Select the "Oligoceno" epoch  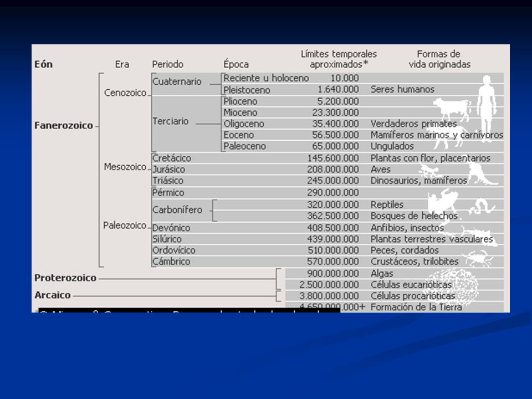point(244,124)
